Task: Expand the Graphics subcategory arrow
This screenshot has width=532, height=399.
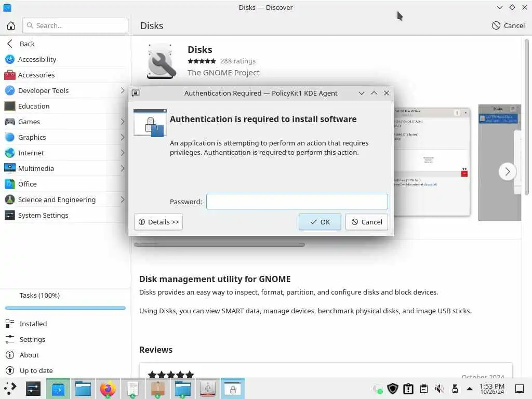Action: (x=123, y=137)
